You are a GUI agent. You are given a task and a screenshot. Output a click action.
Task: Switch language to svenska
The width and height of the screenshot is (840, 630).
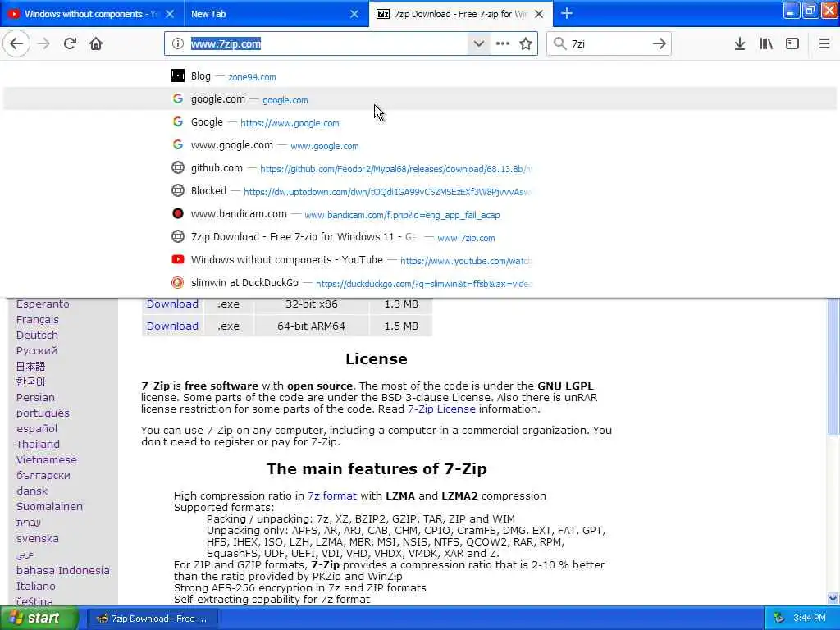pos(38,538)
